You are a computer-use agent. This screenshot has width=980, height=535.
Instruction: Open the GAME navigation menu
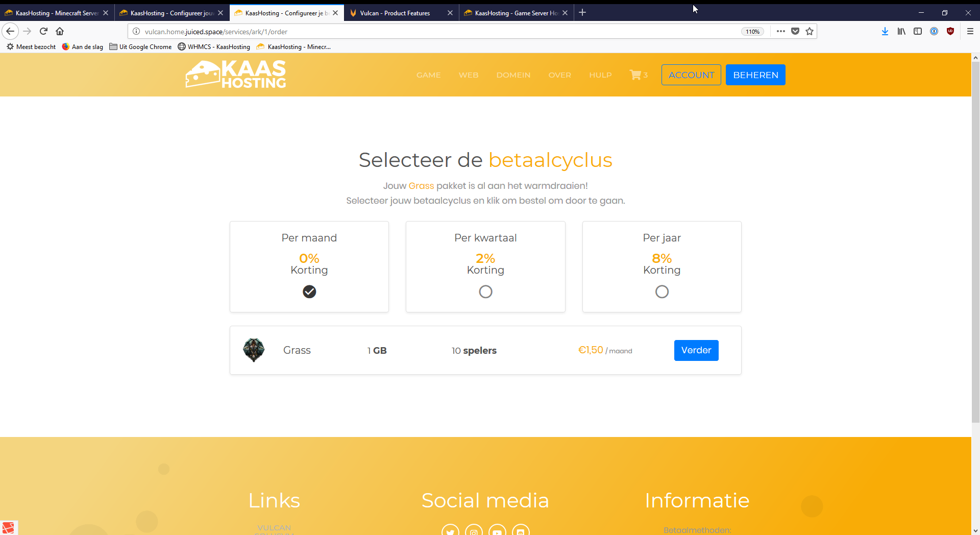coord(428,75)
